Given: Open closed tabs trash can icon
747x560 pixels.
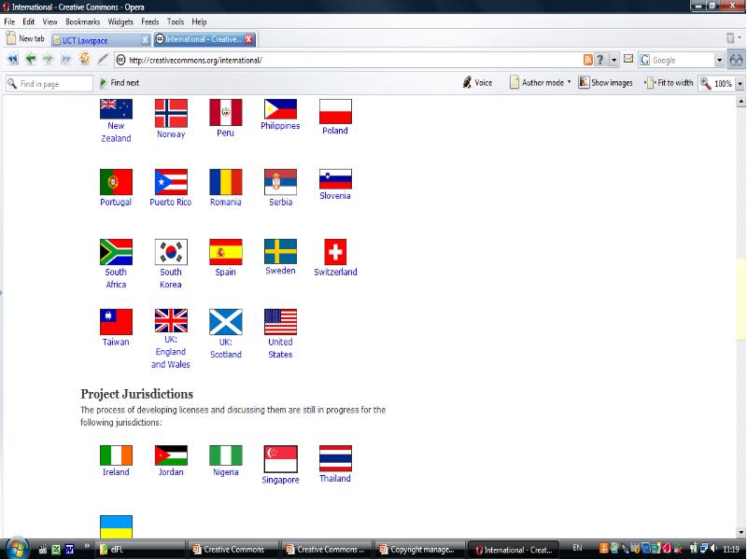Looking at the screenshot, I should (x=734, y=39).
